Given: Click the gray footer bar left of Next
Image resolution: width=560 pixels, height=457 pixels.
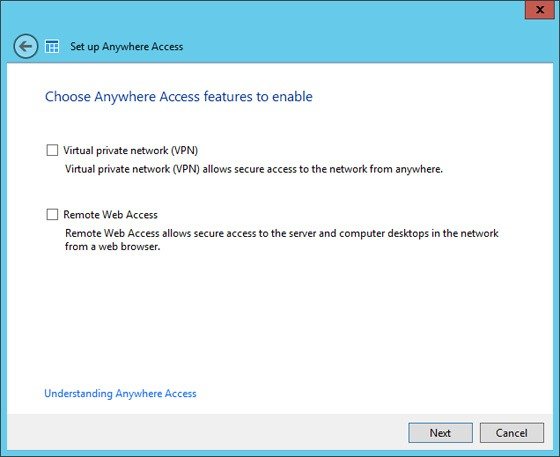Looking at the screenshot, I should click(207, 432).
